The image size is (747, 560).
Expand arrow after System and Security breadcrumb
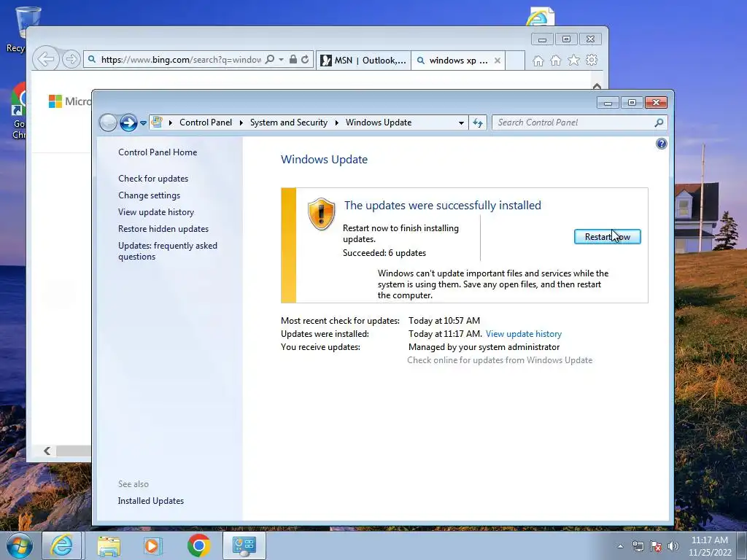337,122
